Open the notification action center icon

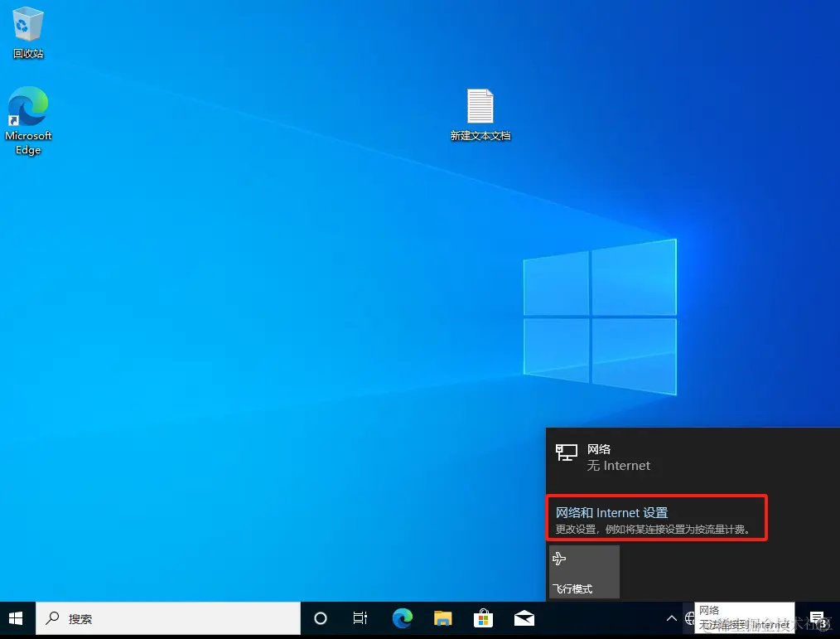click(x=818, y=619)
